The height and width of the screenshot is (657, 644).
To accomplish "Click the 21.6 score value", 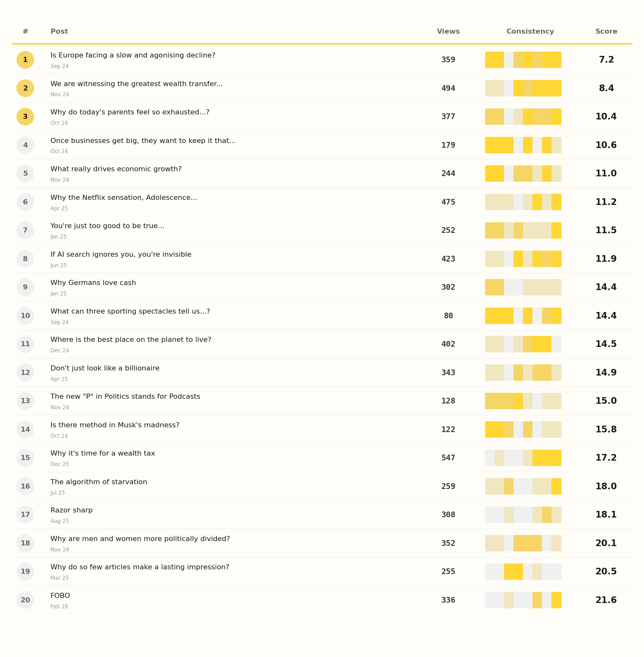I will tap(606, 600).
